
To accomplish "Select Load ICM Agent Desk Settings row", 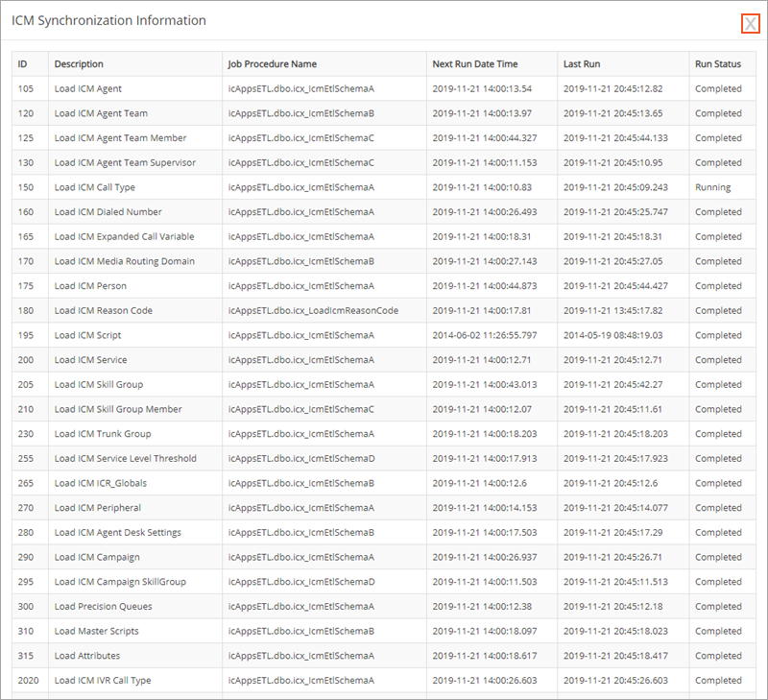I will click(384, 533).
